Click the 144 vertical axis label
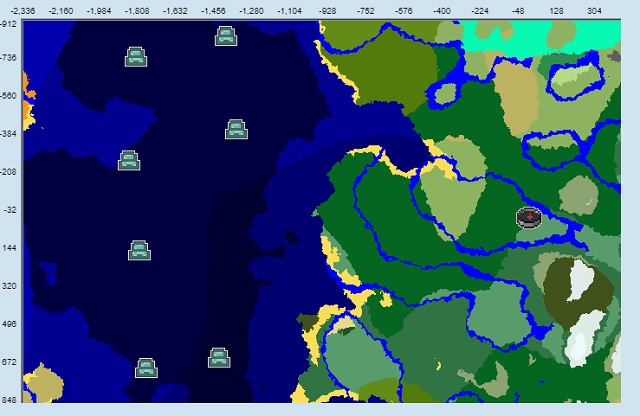The image size is (640, 416). pos(10,248)
